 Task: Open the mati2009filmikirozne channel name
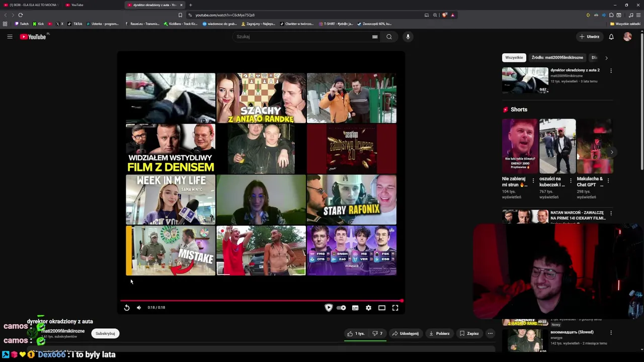tap(63, 331)
